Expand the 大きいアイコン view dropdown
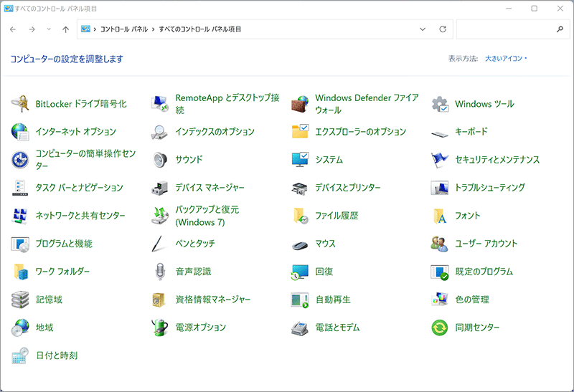 pyautogui.click(x=506, y=59)
